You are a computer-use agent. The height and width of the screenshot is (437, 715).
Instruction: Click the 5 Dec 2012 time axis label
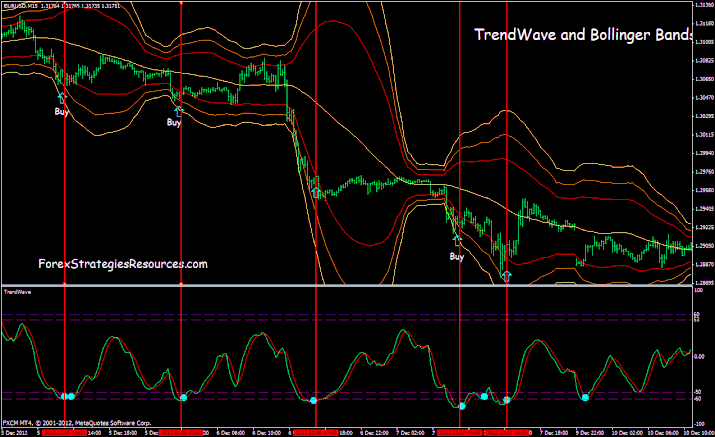[x=16, y=432]
